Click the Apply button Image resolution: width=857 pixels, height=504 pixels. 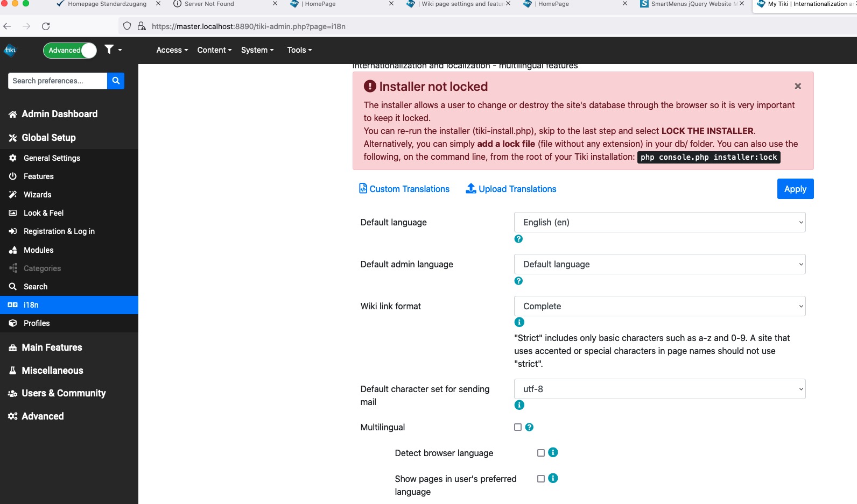(x=795, y=189)
